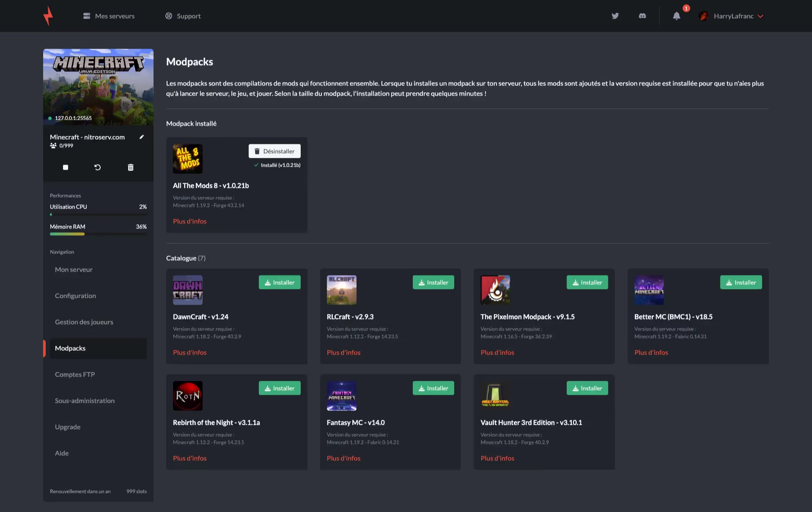Install Better MC (BMC1) modpack
Image resolution: width=812 pixels, height=512 pixels.
741,282
